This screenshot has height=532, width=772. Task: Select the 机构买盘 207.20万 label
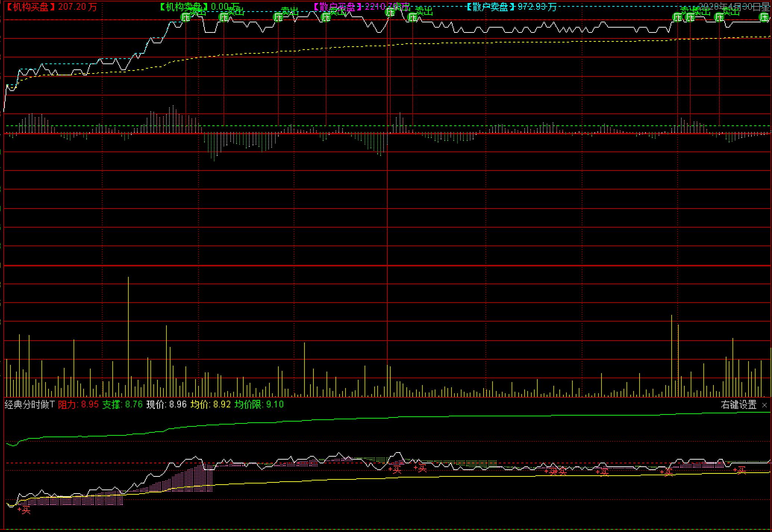click(51, 7)
